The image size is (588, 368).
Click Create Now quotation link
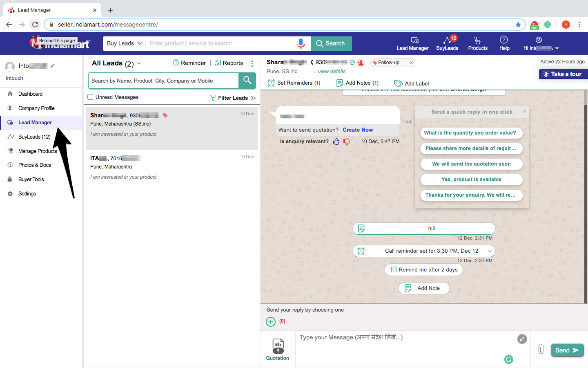[x=358, y=130]
